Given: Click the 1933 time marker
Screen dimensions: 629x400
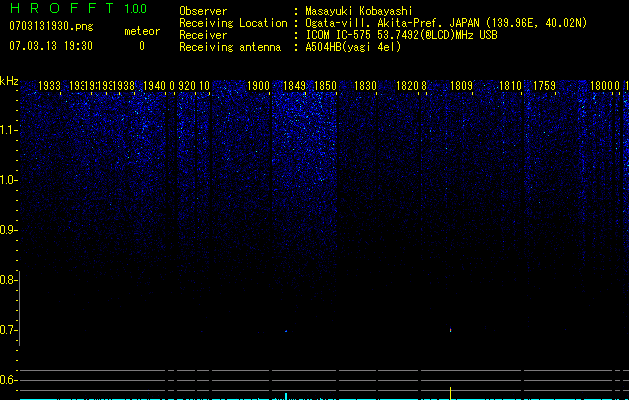Looking at the screenshot, I should click(49, 86).
